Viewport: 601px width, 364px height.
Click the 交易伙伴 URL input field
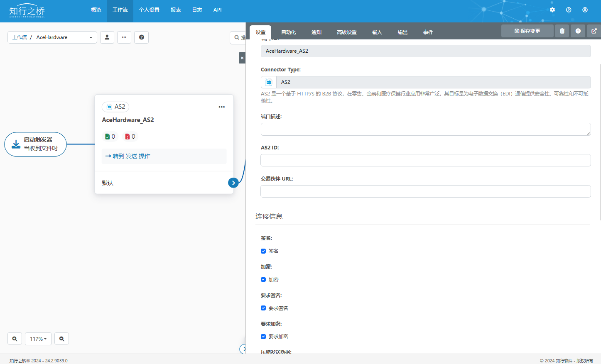coord(426,191)
